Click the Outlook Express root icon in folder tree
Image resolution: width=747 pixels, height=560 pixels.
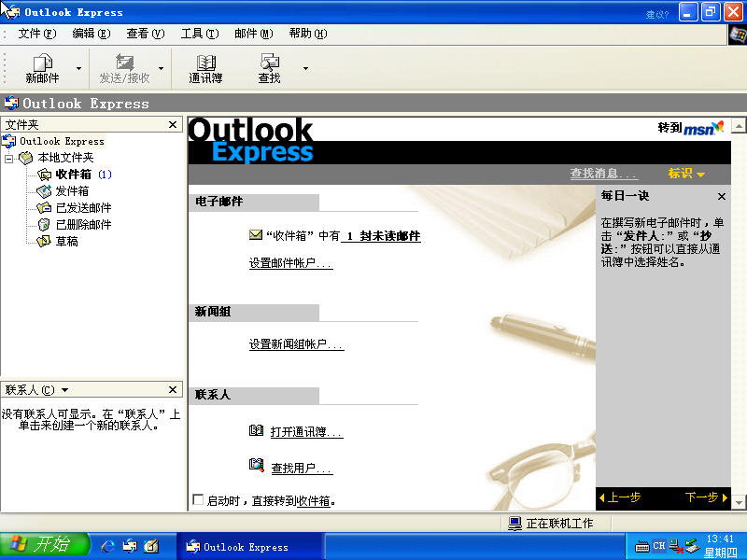pyautogui.click(x=9, y=141)
